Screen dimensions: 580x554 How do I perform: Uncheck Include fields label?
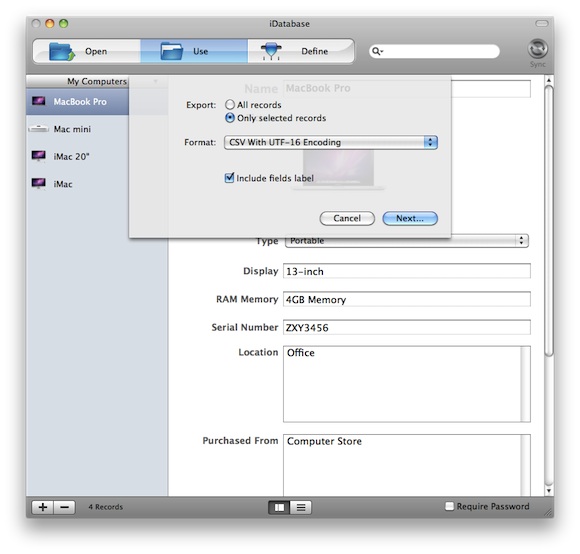(x=229, y=178)
